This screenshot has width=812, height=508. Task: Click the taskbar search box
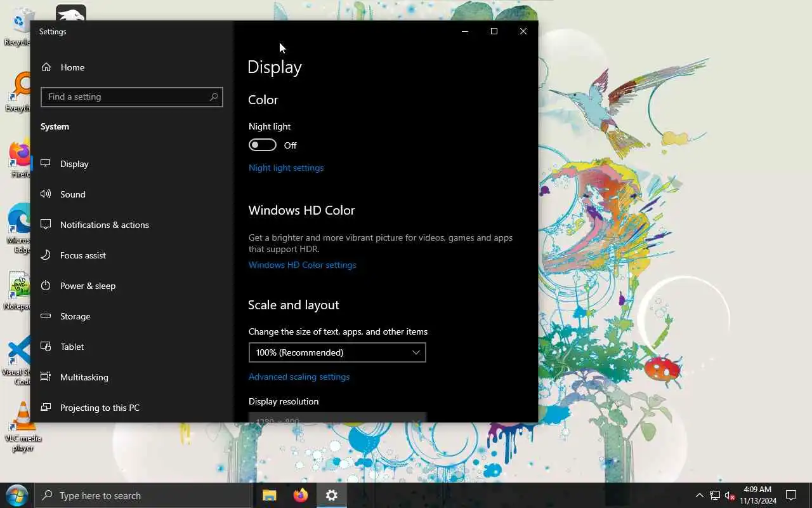point(143,495)
